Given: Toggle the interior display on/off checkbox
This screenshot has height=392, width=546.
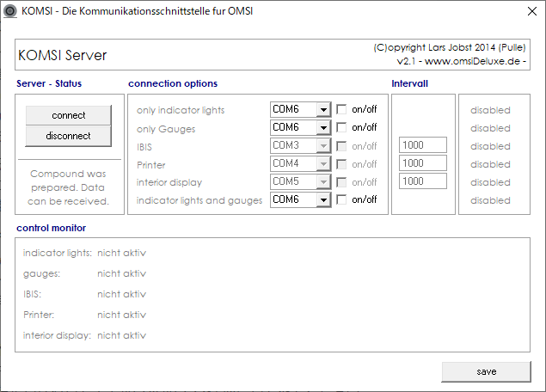Looking at the screenshot, I should point(341,182).
